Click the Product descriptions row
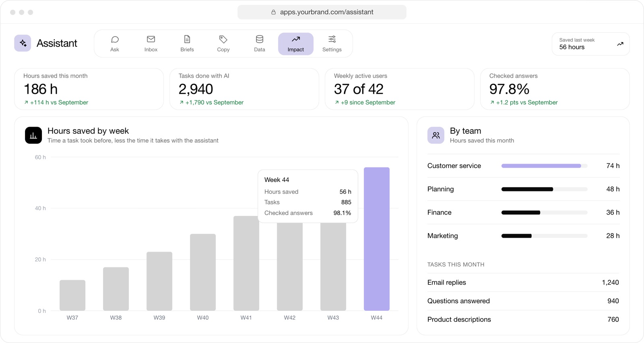 pos(523,320)
